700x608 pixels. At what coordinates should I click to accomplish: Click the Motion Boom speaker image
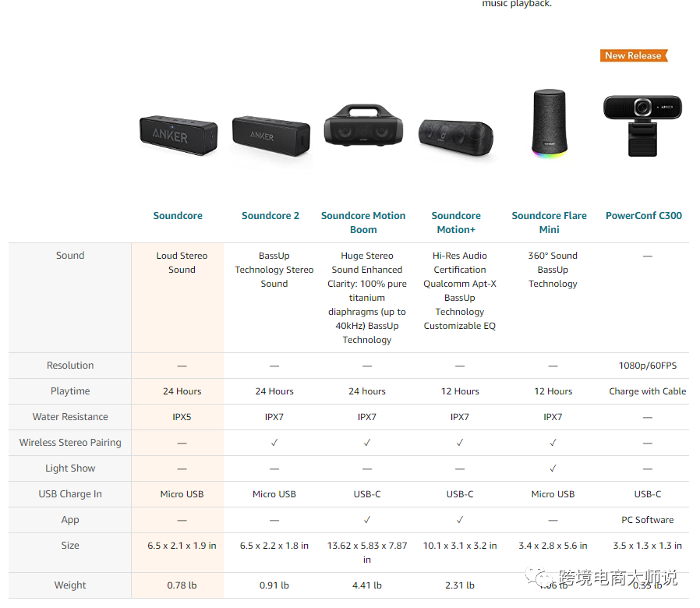(363, 125)
